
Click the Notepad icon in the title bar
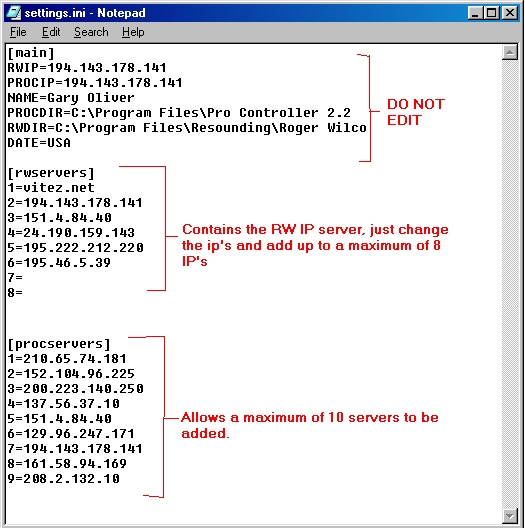14,13
